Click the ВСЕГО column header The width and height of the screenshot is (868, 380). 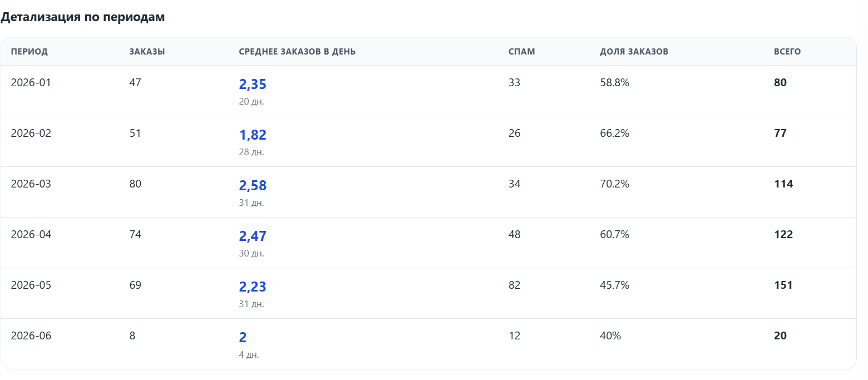(787, 52)
